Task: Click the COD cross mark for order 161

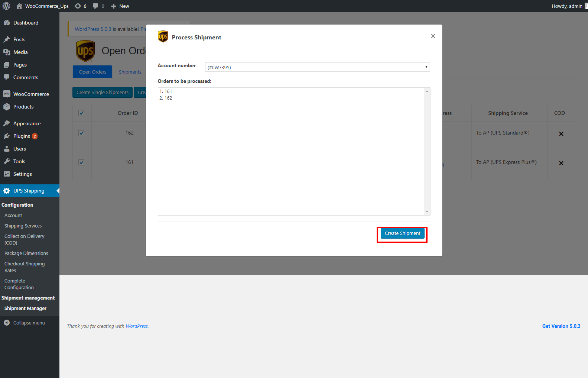Action: tap(561, 163)
